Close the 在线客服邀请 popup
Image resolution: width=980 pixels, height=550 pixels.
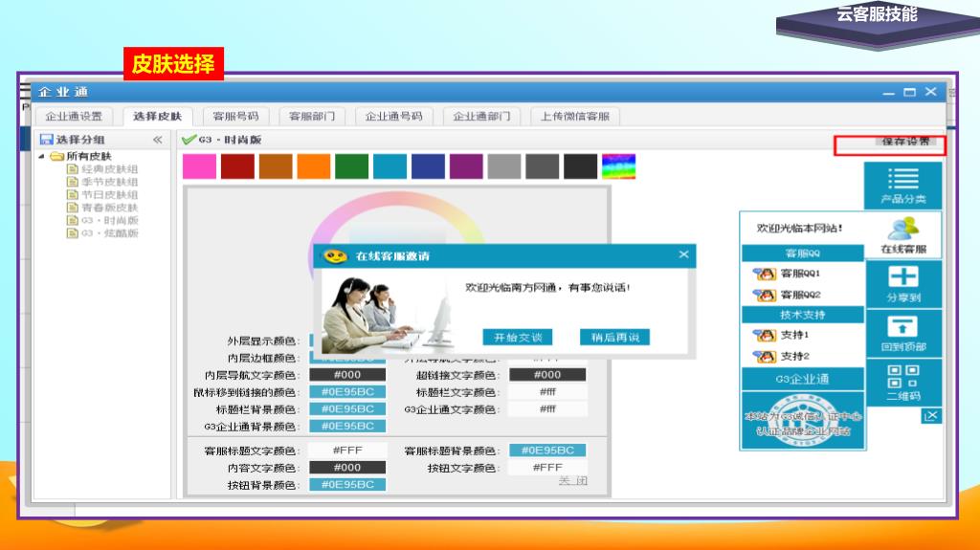coord(683,254)
